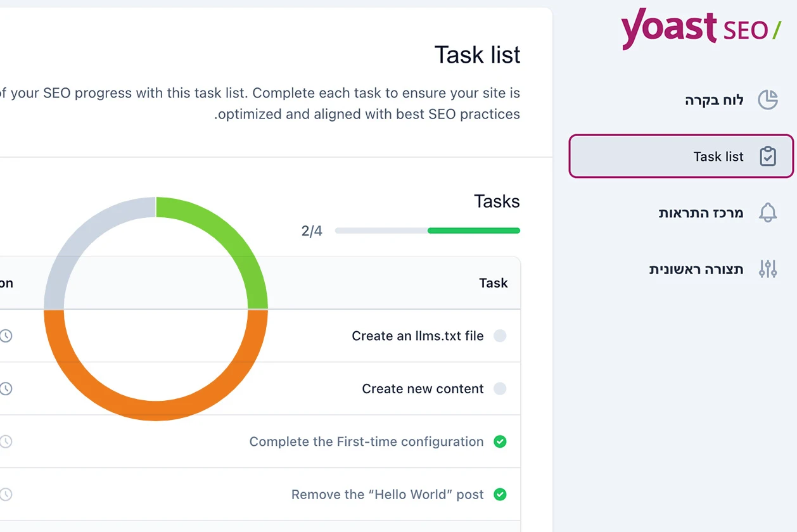Open the תצורה ראשונית menu item
The width and height of the screenshot is (797, 532).
pyautogui.click(x=696, y=269)
